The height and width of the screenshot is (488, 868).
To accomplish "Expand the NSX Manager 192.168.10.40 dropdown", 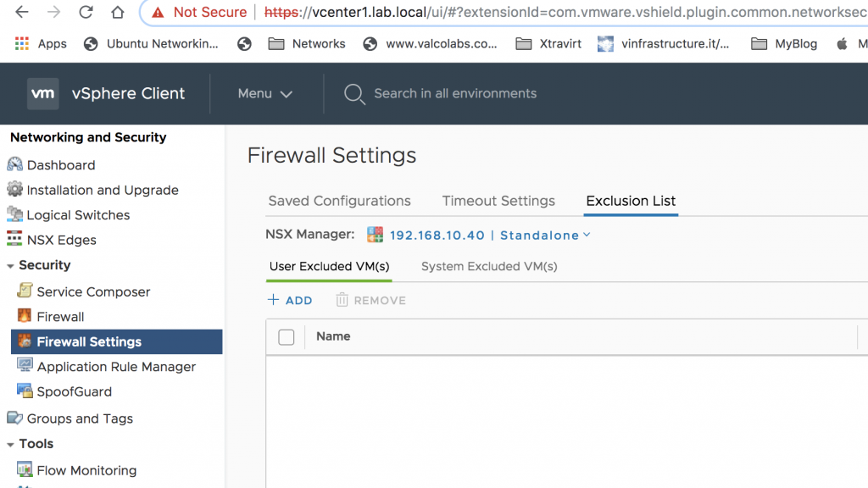I will tap(490, 236).
